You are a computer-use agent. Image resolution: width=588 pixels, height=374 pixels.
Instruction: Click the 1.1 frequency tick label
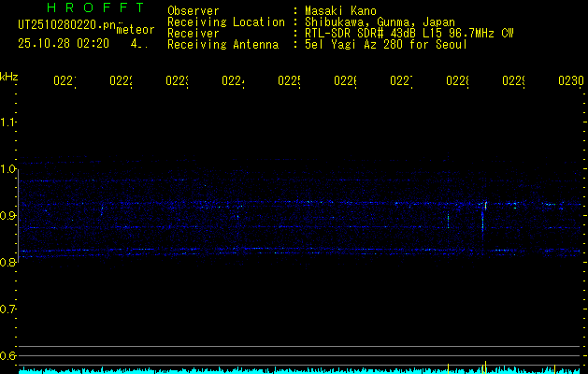[x=9, y=122]
